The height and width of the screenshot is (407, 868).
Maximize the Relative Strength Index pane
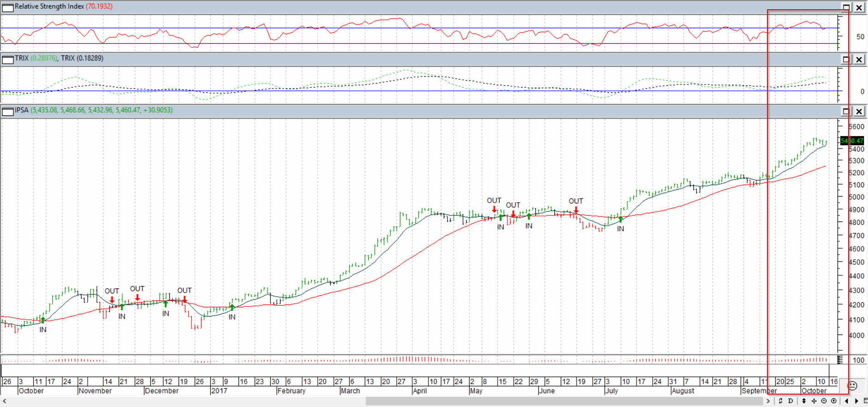tap(846, 7)
